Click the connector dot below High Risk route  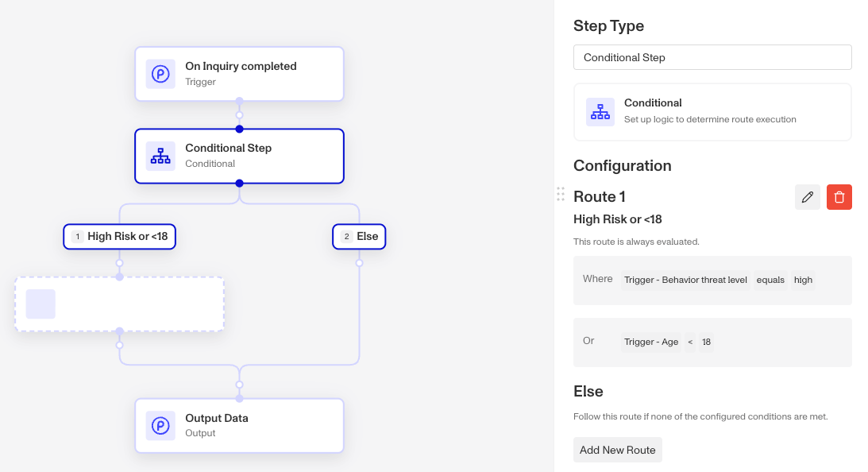pyautogui.click(x=120, y=263)
